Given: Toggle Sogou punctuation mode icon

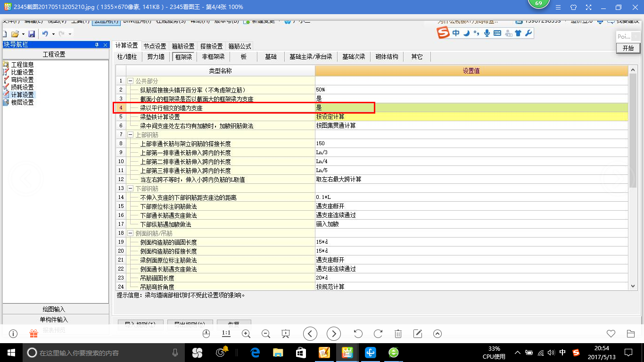Looking at the screenshot, I should (x=476, y=33).
